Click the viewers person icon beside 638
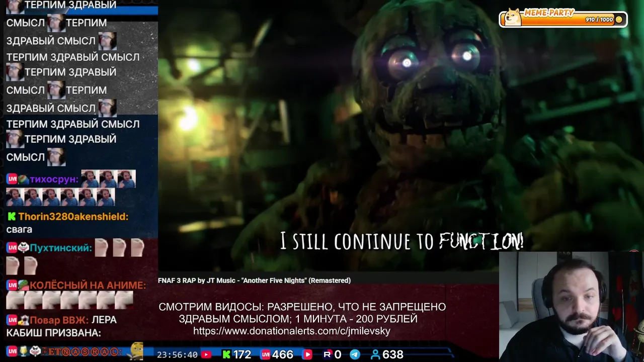Screen dimensions: 644x362 [x=375, y=354]
